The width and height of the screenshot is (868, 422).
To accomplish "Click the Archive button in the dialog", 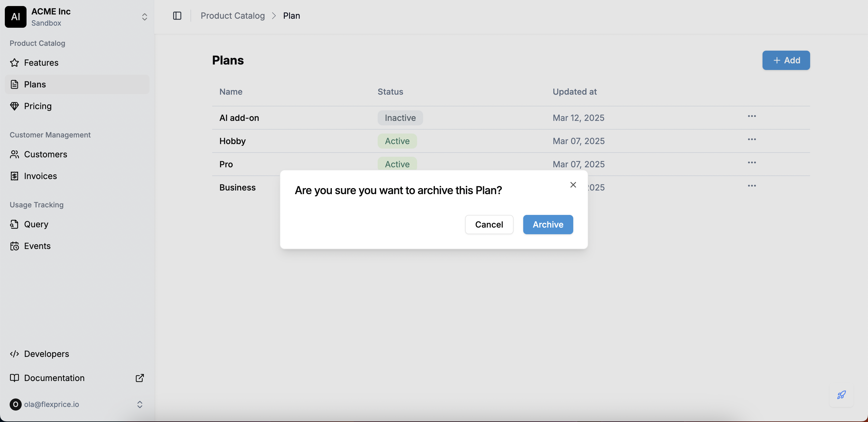I will point(548,224).
